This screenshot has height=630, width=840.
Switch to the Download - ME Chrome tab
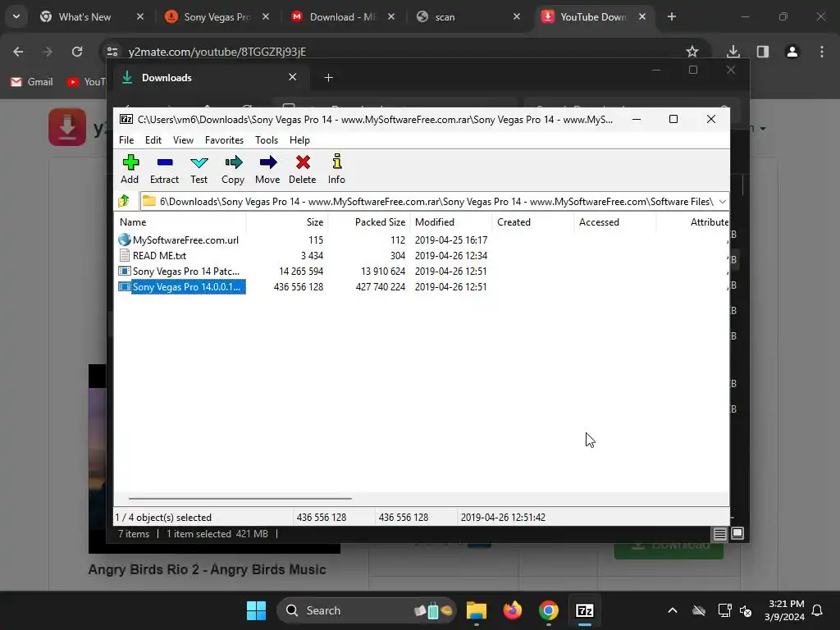click(344, 16)
